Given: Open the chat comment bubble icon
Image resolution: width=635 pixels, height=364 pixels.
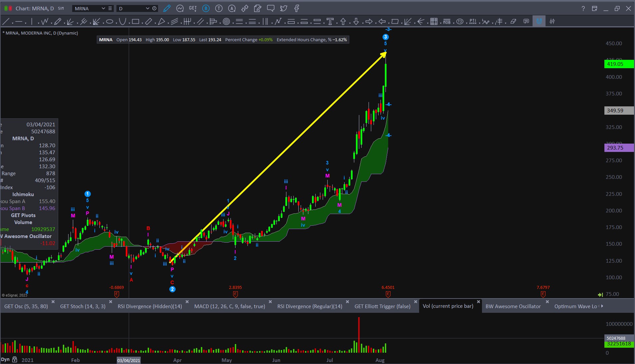Looking at the screenshot, I should pos(271,8).
